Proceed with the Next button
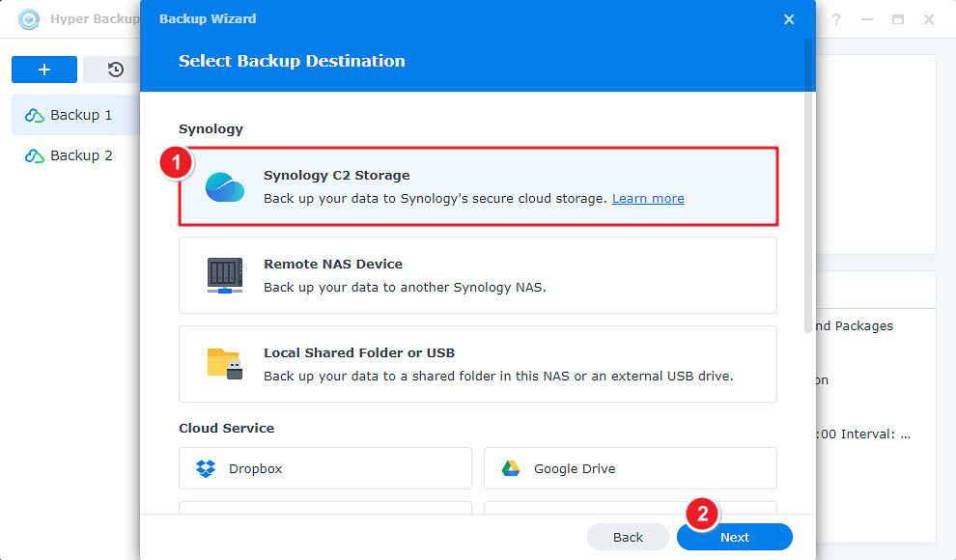The width and height of the screenshot is (956, 560). point(735,537)
